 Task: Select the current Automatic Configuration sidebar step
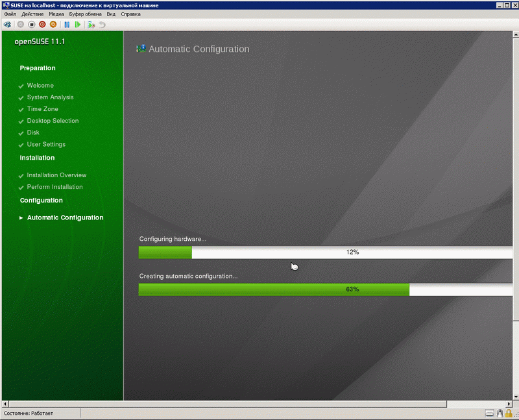65,217
